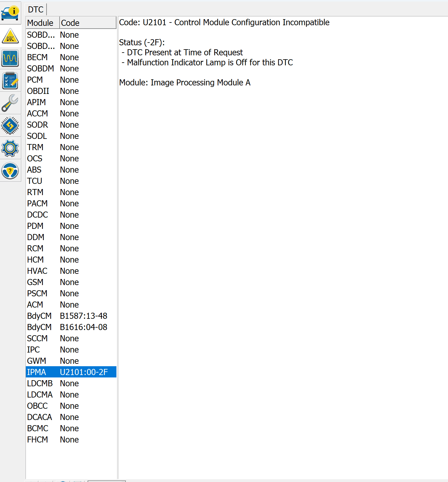Select the HVAC module row
The image size is (448, 482).
71,271
